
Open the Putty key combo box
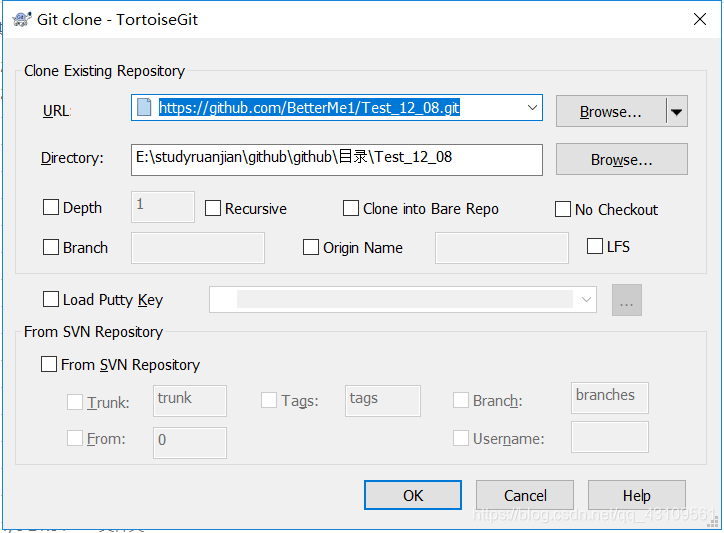click(x=403, y=299)
